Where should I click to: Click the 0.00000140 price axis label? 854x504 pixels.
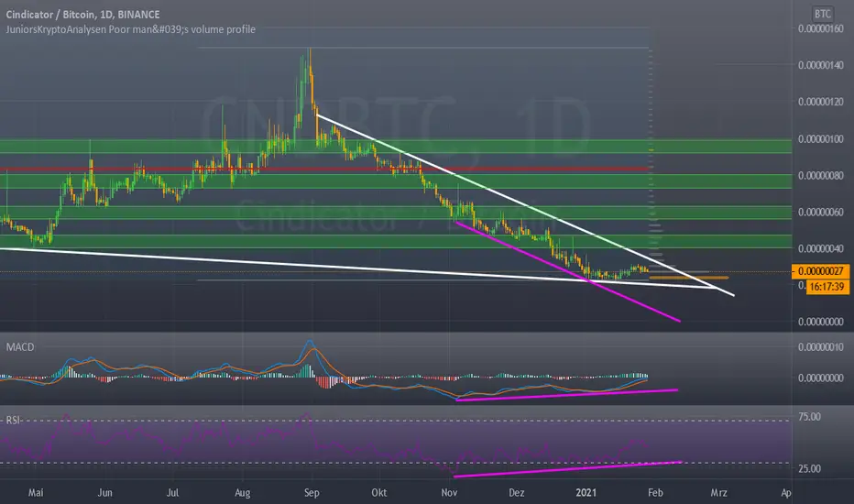click(x=821, y=65)
